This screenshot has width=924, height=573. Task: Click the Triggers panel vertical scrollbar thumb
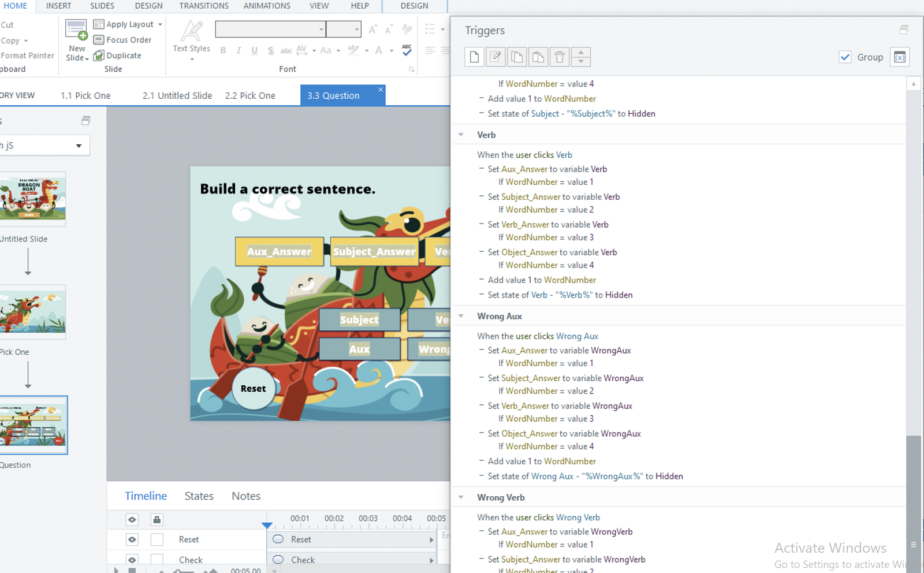(914, 504)
